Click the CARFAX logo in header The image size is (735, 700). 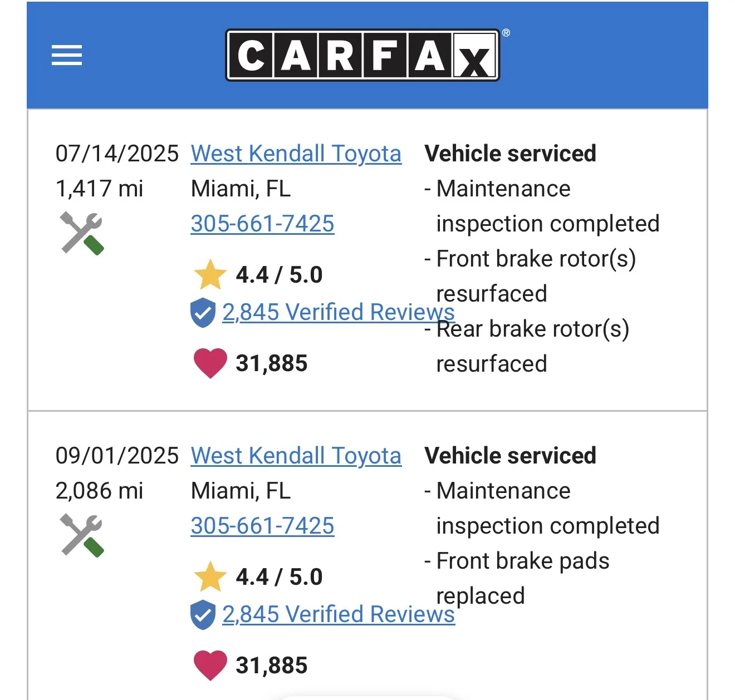click(362, 55)
